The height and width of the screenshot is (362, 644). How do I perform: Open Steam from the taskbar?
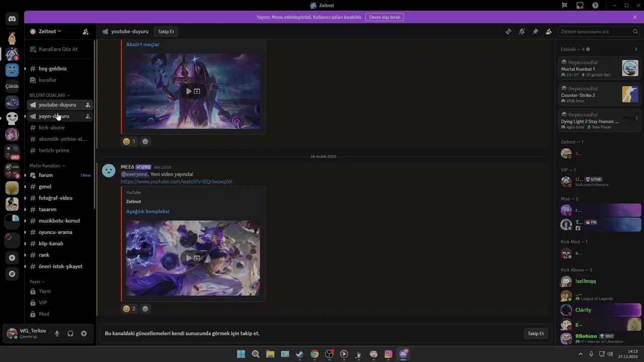click(300, 354)
